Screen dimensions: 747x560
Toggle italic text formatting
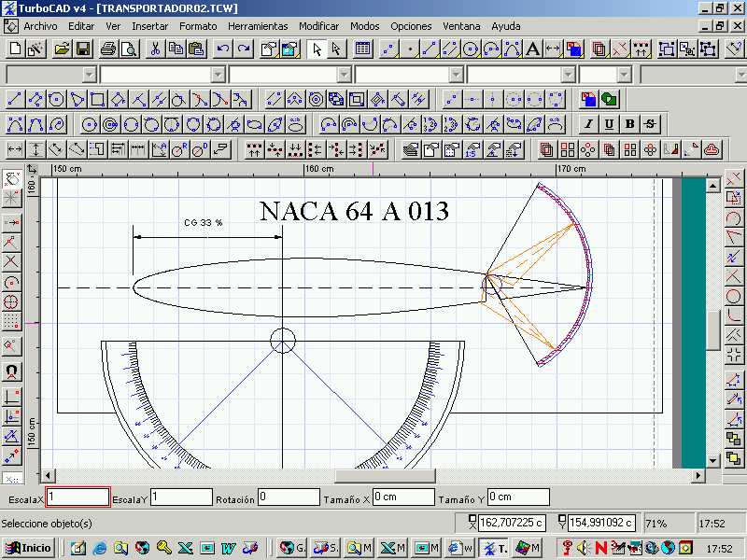(x=588, y=124)
